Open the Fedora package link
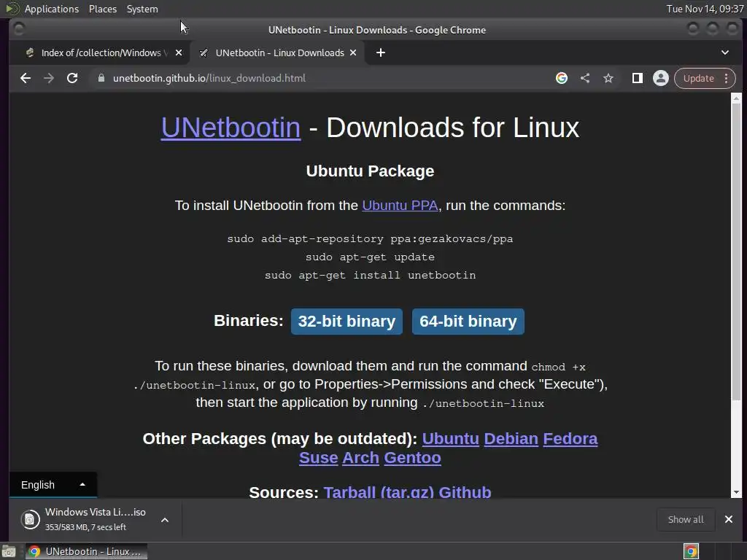This screenshot has width=747, height=560. coord(570,438)
